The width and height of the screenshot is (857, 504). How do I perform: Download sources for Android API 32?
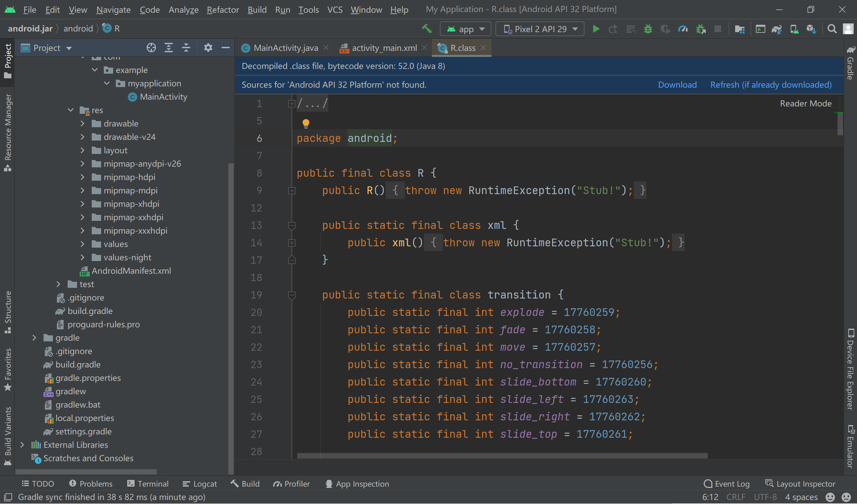[677, 85]
